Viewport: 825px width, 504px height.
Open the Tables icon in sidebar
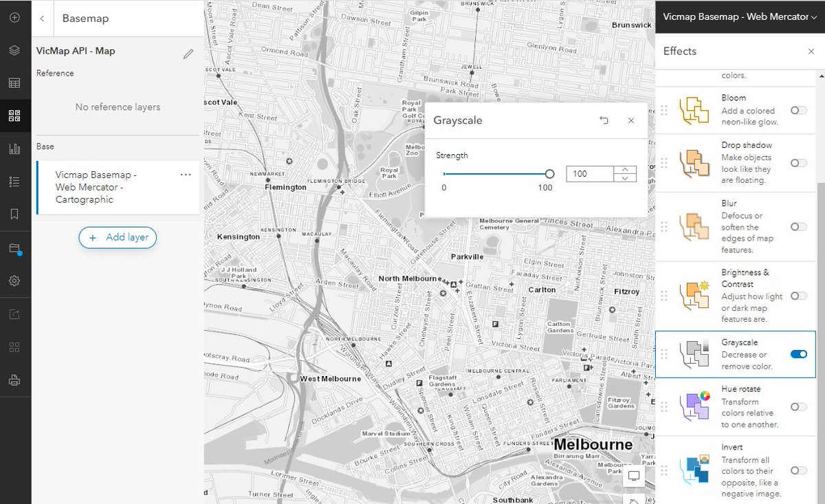pyautogui.click(x=14, y=83)
